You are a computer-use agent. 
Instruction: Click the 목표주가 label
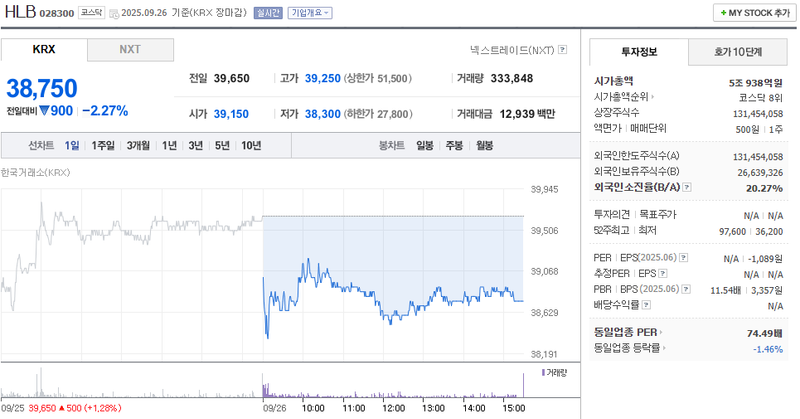[x=658, y=215]
